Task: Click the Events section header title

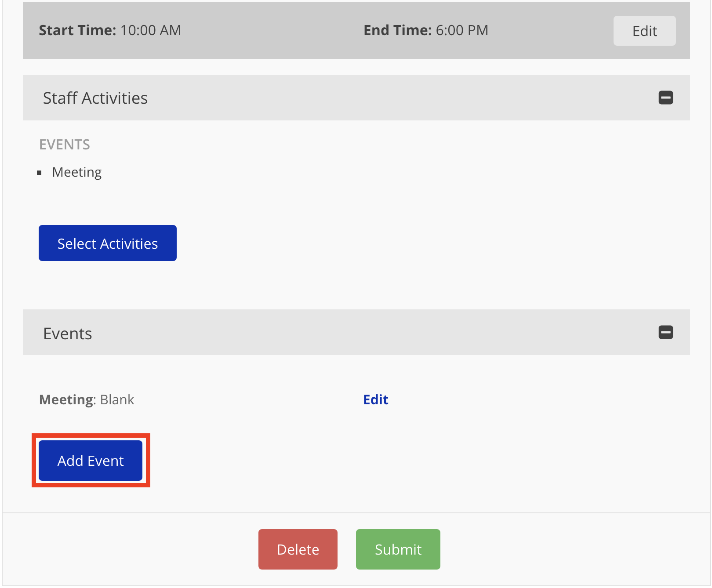Action: tap(67, 334)
